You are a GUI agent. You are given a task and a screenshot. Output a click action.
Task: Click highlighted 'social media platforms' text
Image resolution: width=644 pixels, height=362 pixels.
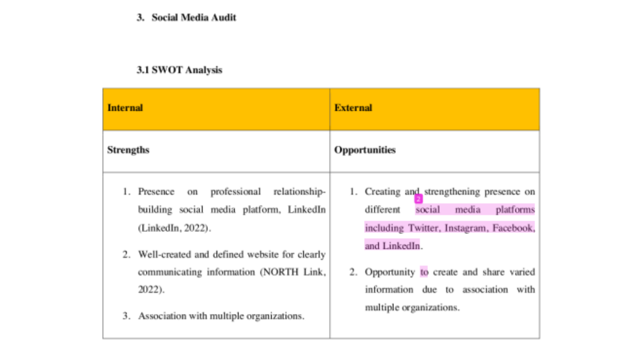click(475, 210)
